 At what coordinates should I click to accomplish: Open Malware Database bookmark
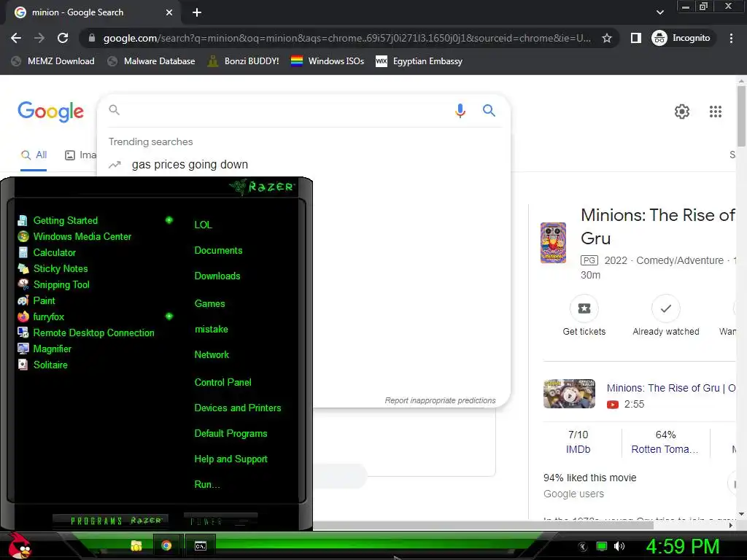152,61
